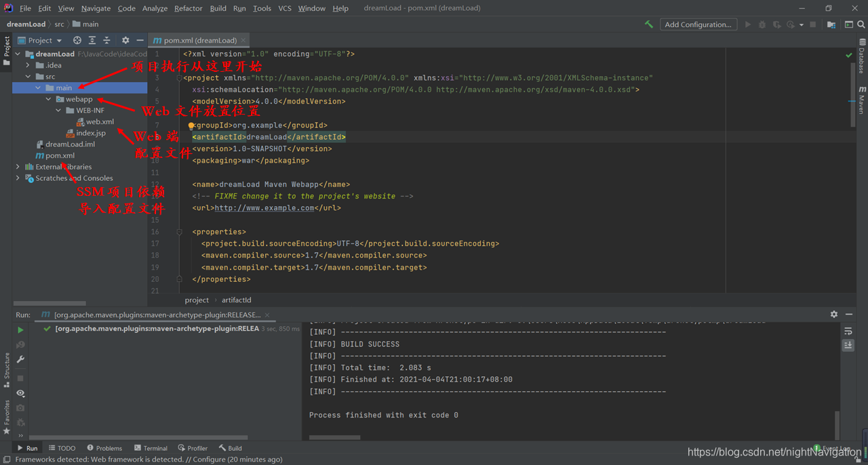Click the inspection green checkmark in editor
This screenshot has width=868, height=465.
pos(848,55)
